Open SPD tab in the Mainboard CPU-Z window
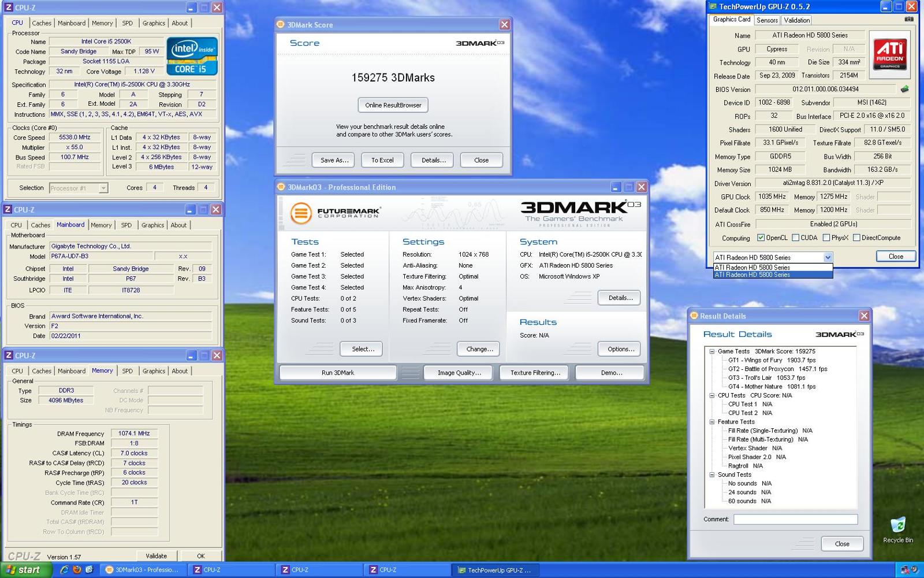This screenshot has width=924, height=578. (x=126, y=225)
